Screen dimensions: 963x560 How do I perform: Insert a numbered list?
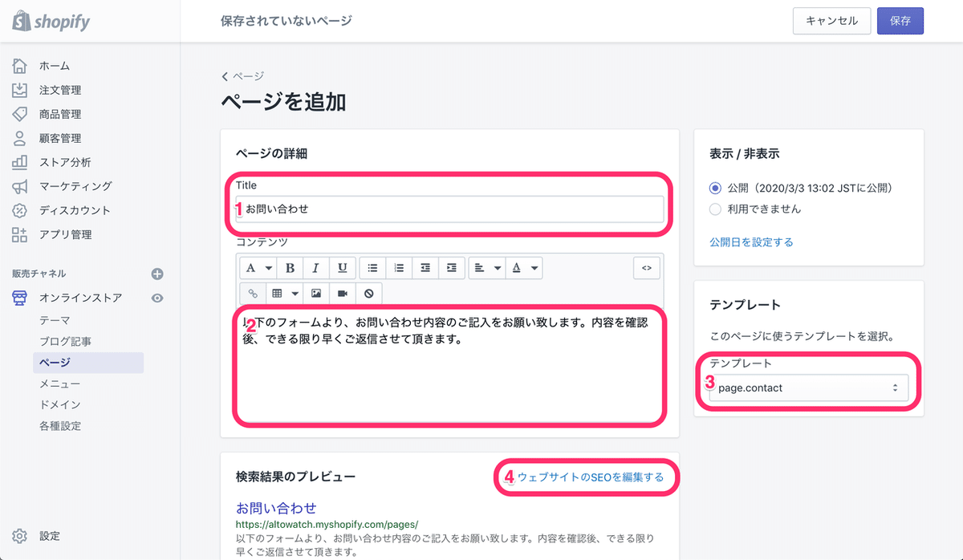pyautogui.click(x=399, y=267)
